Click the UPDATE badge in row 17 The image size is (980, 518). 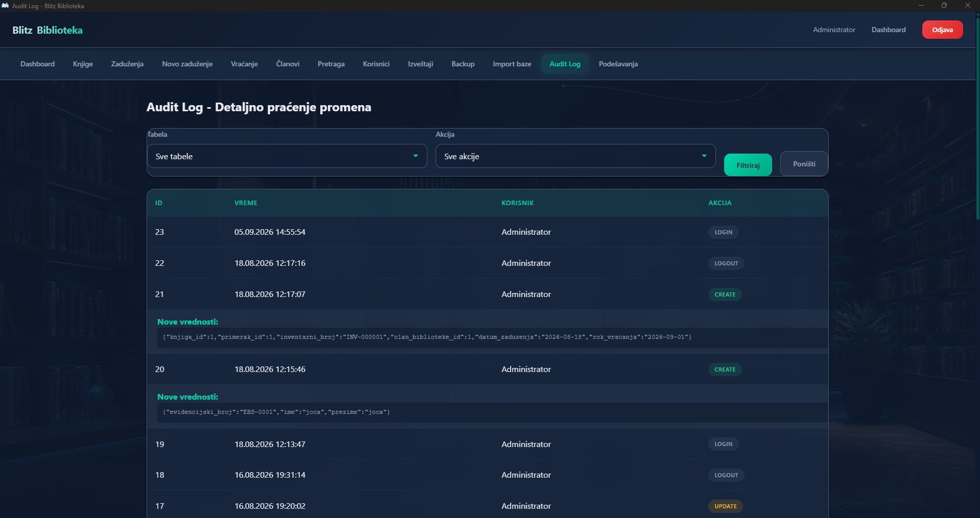725,506
